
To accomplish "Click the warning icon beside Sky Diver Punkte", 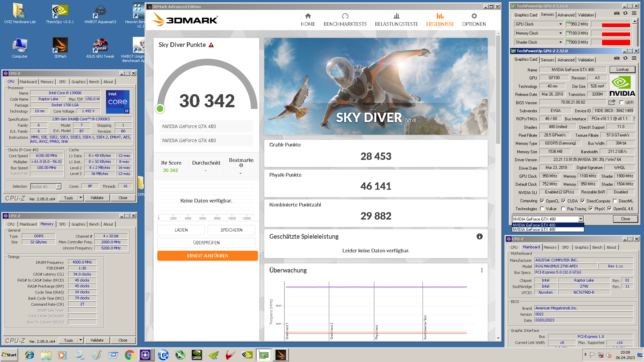I will tap(211, 45).
